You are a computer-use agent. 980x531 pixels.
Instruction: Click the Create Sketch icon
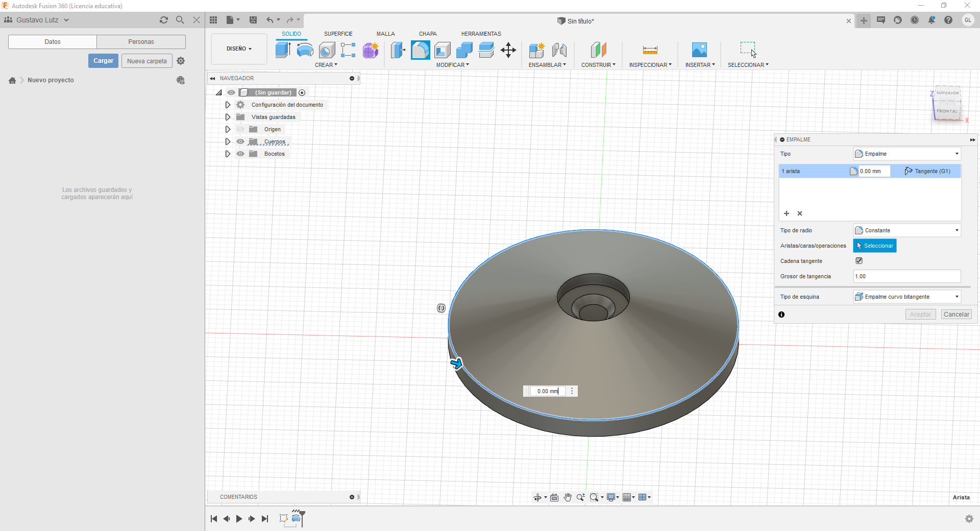click(x=348, y=50)
